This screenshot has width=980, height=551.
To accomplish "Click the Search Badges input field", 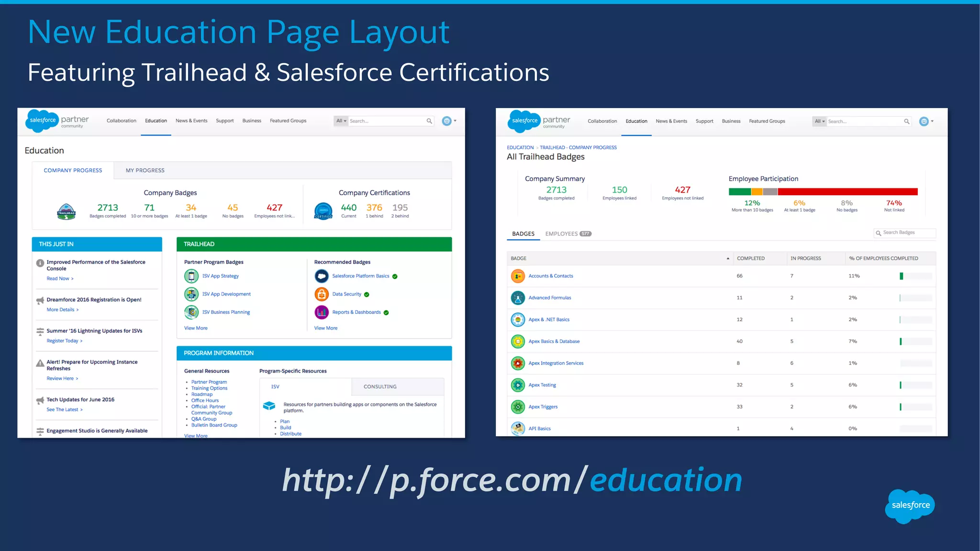I will pos(904,233).
